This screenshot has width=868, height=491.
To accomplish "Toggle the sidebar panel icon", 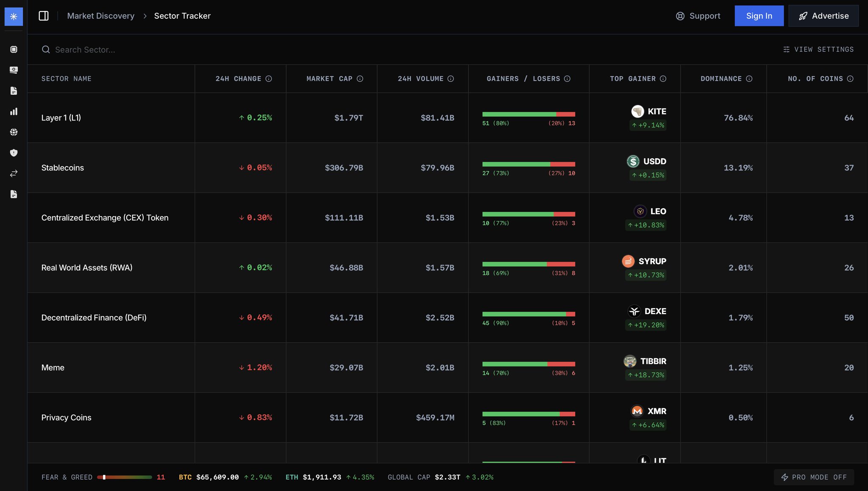I will [44, 16].
